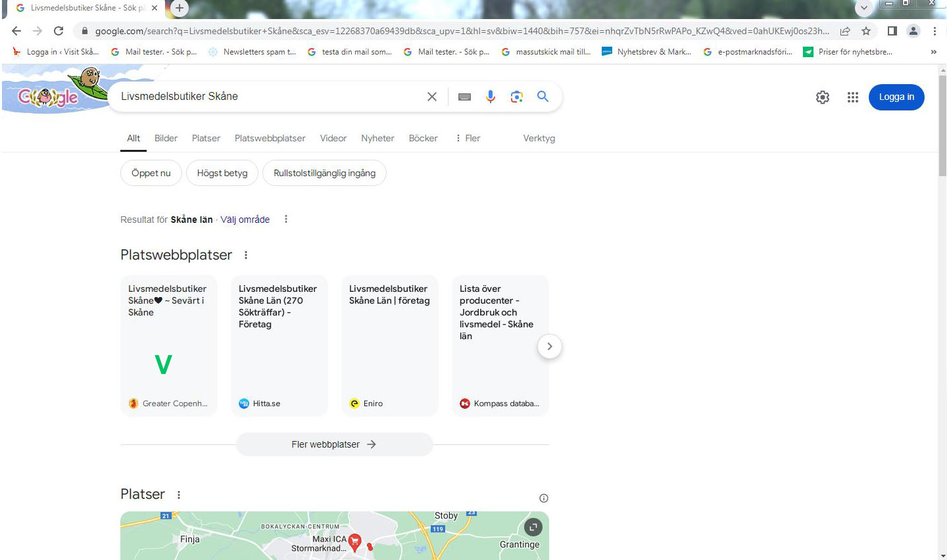The width and height of the screenshot is (947, 560).
Task: Open Nyhetsbrev & Mark bookmark
Action: coord(646,51)
